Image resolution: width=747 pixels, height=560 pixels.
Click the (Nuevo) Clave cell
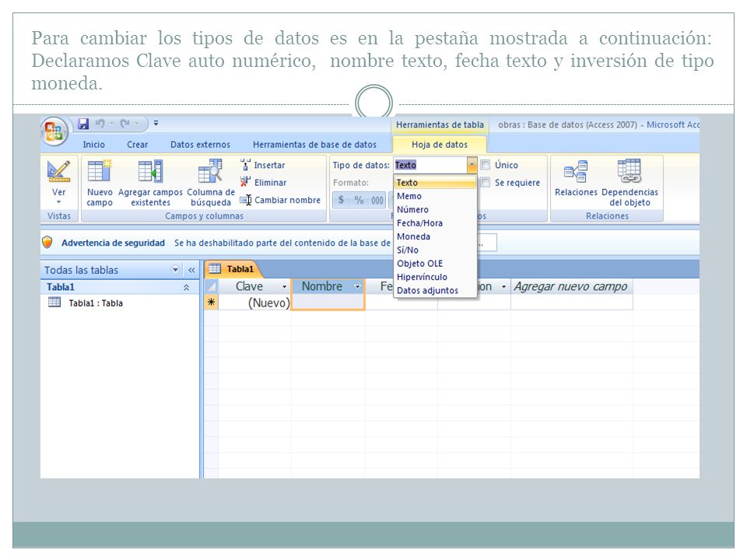pos(254,303)
